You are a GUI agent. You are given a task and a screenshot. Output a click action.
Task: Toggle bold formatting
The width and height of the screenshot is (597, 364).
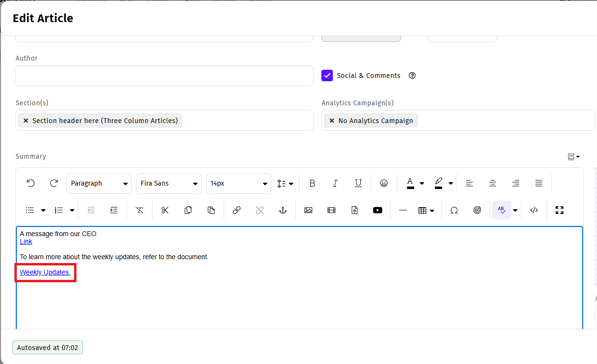[312, 183]
